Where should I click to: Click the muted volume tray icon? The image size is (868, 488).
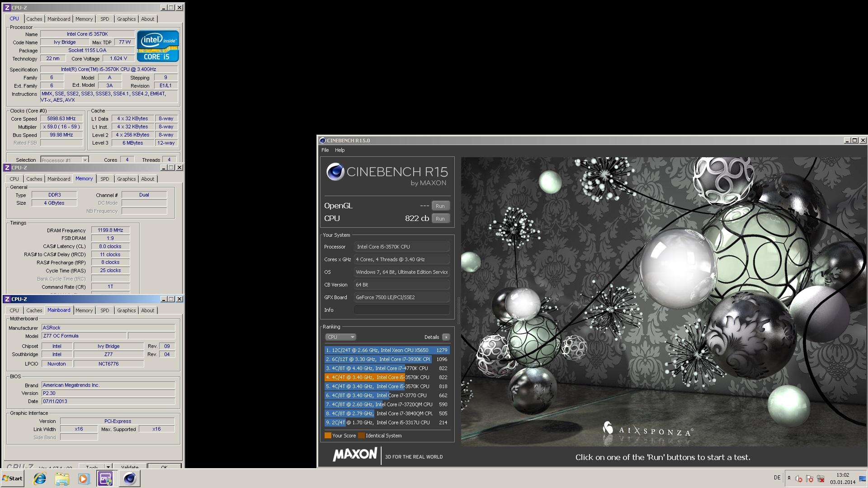coord(799,479)
